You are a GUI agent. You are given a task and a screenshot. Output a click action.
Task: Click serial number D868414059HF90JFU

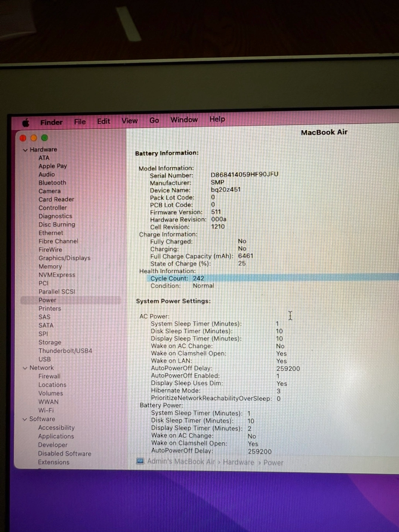(245, 174)
